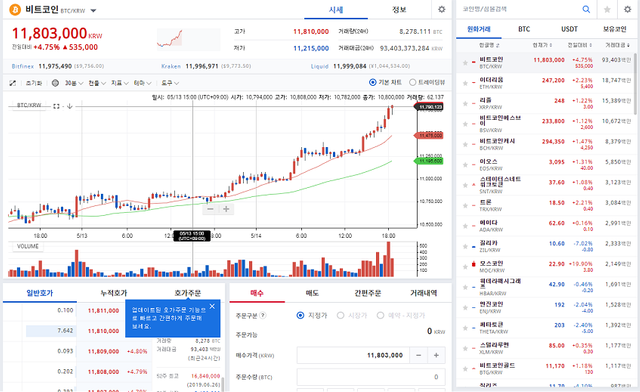
Task: Favorite 리플 XRP/KRW with its star
Action: pos(465,103)
